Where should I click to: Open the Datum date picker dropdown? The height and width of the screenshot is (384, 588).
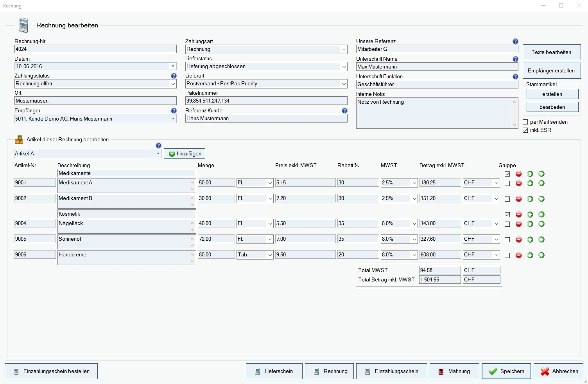tap(173, 67)
